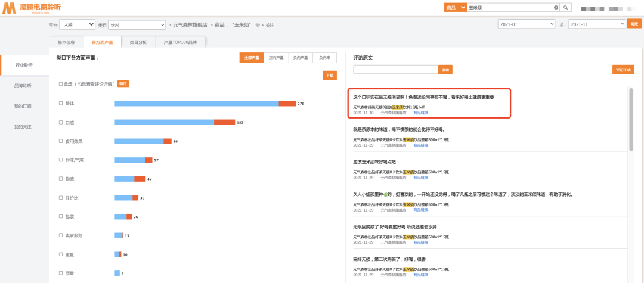Select the 各方面声量 tab
Image resolution: width=644 pixels, height=283 pixels.
(103, 42)
